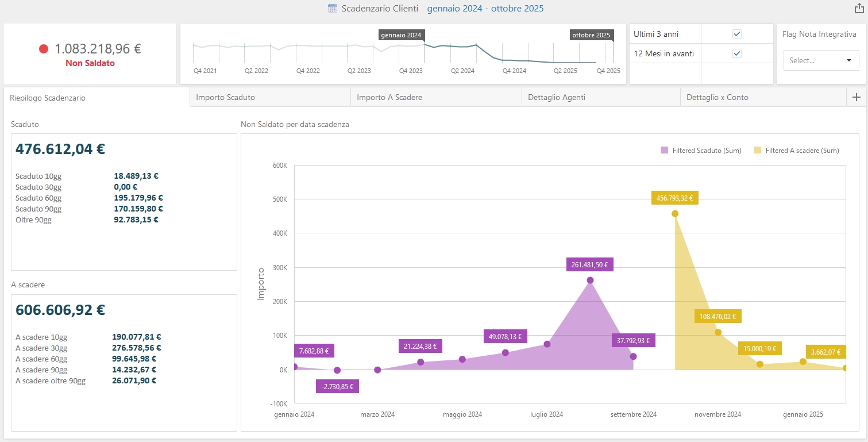868x442 pixels.
Task: Click the 456.793,32 € data point label
Action: [675, 198]
